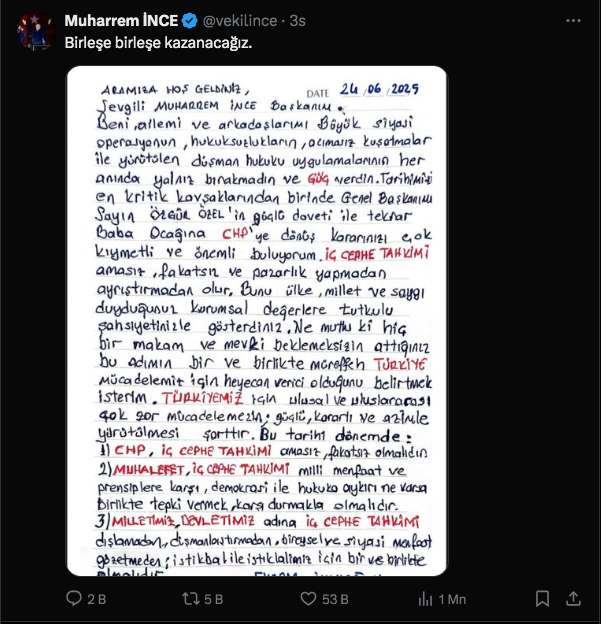Like the tweet with the heart icon
Screen dimensions: 601x624
(x=308, y=599)
